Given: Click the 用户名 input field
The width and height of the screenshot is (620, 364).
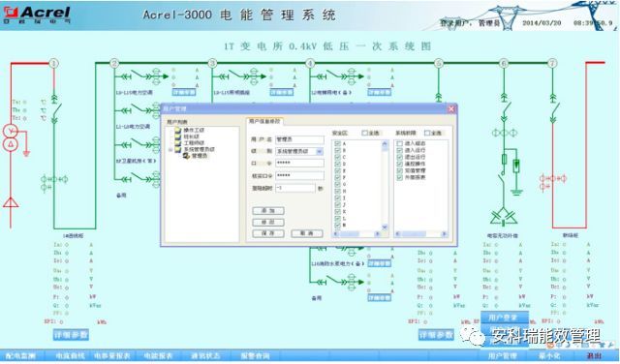Looking at the screenshot, I should coord(299,140).
